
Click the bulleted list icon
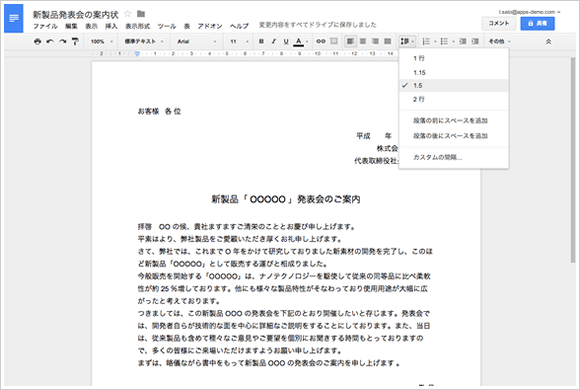(444, 41)
